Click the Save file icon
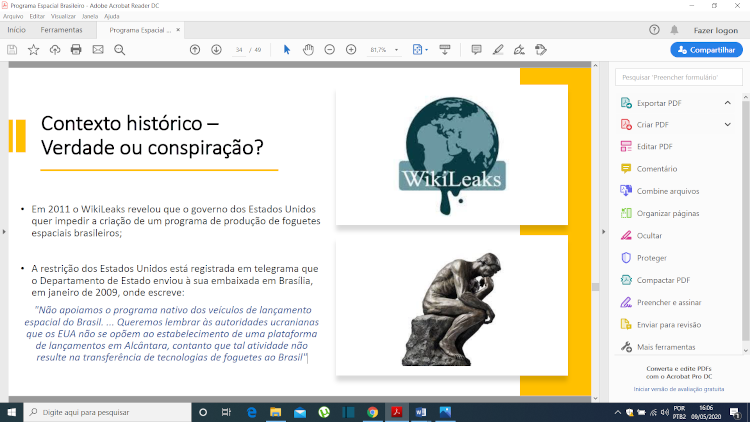The width and height of the screenshot is (750, 422). click(x=12, y=50)
